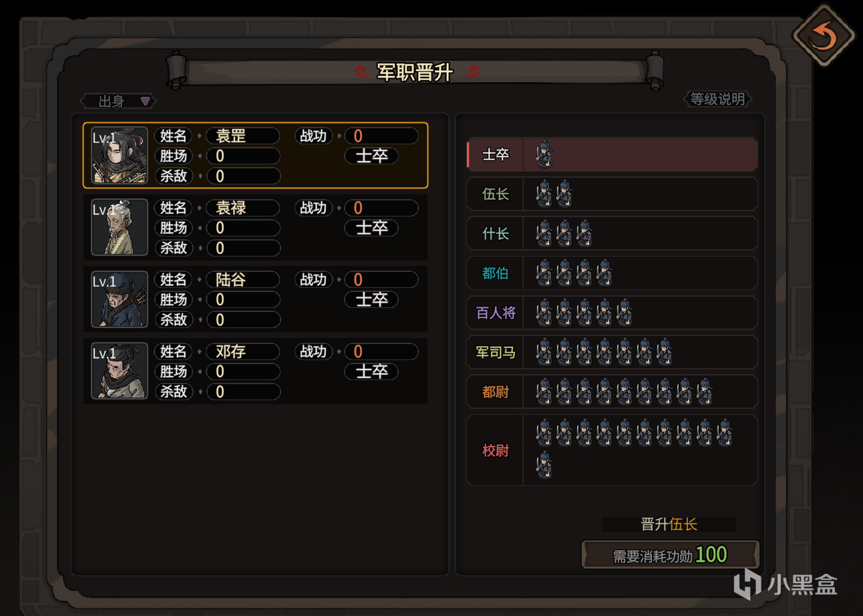
Task: Select 袁禄's old man portrait
Action: click(120, 227)
